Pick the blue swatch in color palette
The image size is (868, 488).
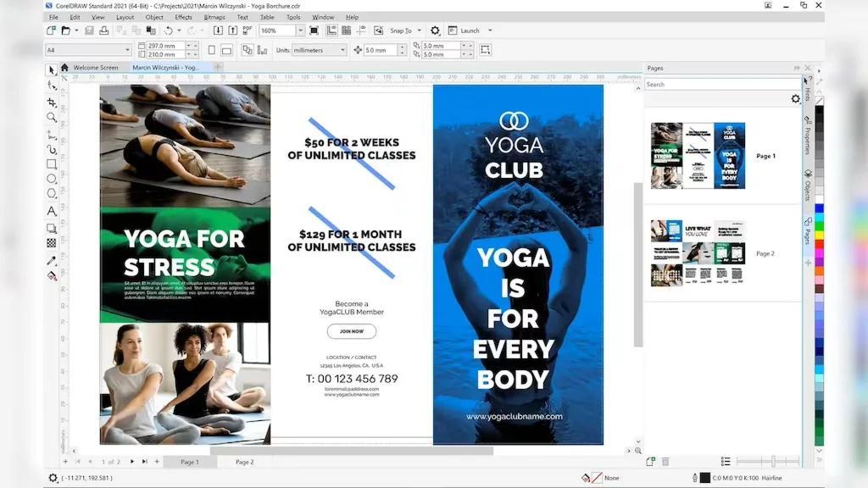point(819,208)
